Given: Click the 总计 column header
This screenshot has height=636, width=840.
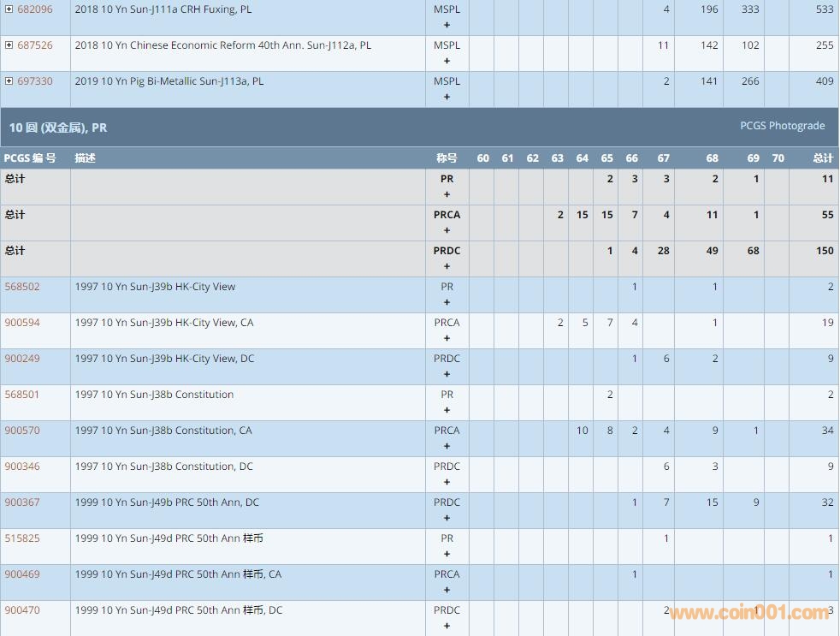Looking at the screenshot, I should [x=822, y=158].
